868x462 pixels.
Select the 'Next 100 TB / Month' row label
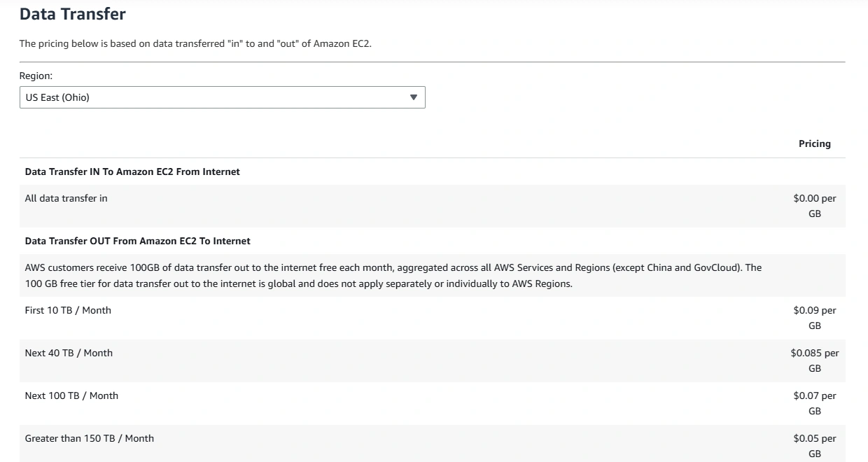pyautogui.click(x=71, y=395)
